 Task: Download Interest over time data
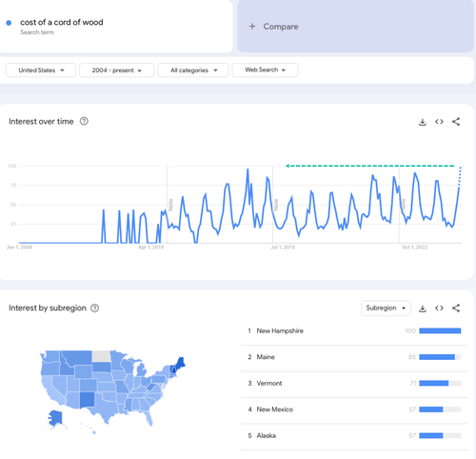pyautogui.click(x=423, y=122)
